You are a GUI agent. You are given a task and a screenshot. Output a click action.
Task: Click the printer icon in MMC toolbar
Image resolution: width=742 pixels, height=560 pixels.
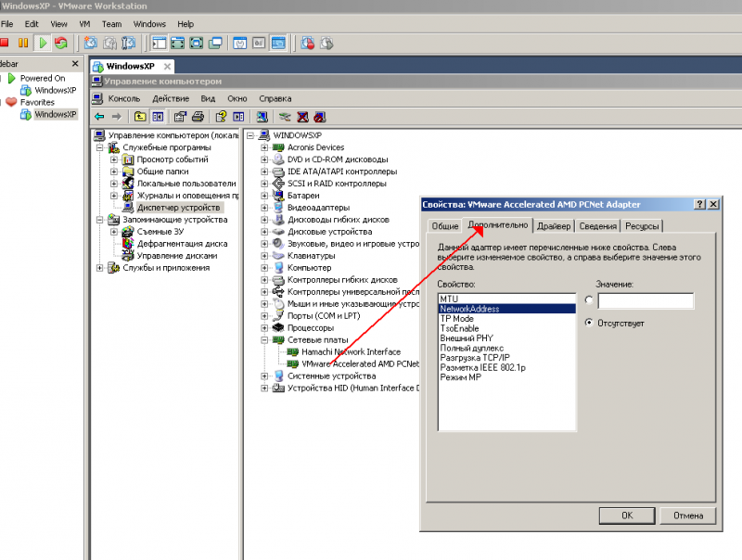pos(197,116)
